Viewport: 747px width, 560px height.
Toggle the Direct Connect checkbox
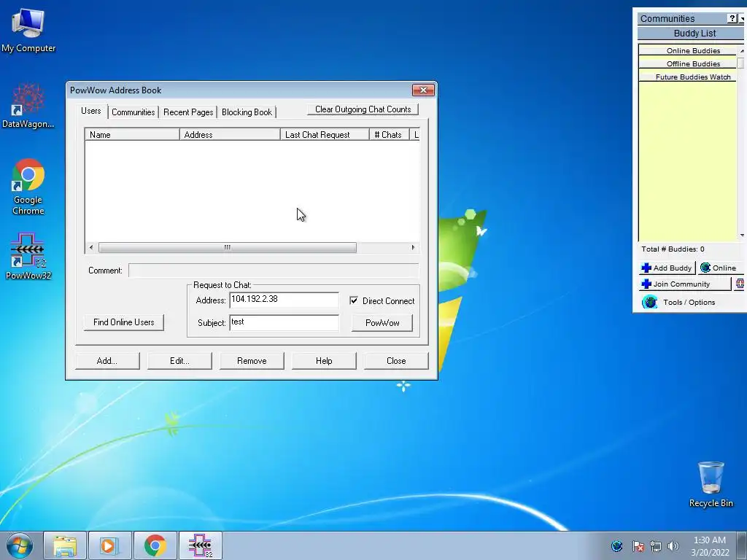pos(354,300)
